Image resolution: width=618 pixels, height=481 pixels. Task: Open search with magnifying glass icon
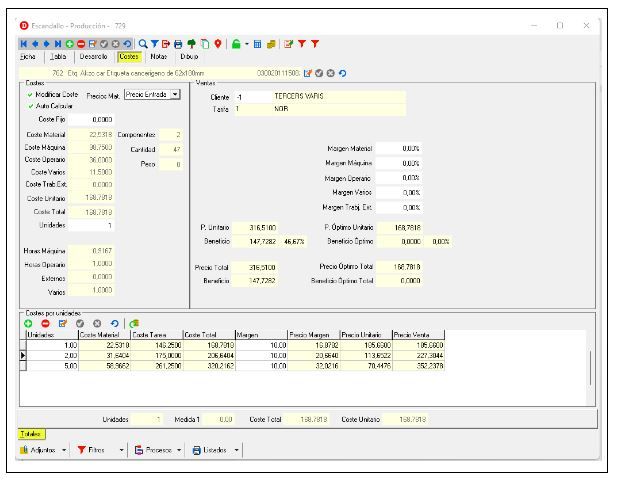(x=143, y=44)
